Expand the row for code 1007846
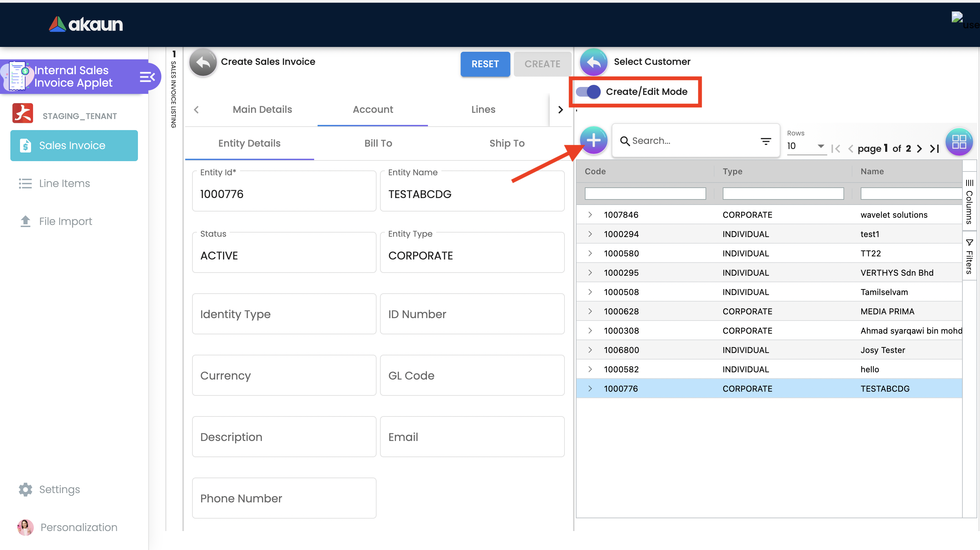980x550 pixels. point(590,215)
